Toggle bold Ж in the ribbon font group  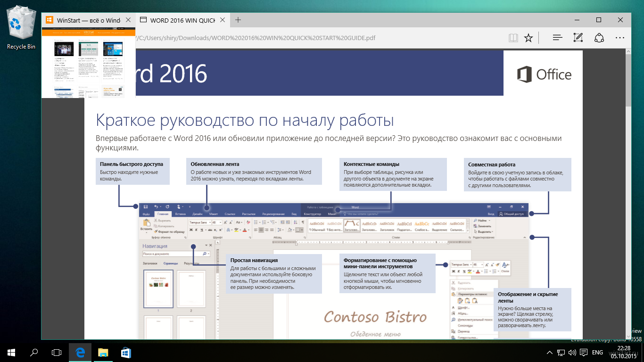(x=191, y=230)
